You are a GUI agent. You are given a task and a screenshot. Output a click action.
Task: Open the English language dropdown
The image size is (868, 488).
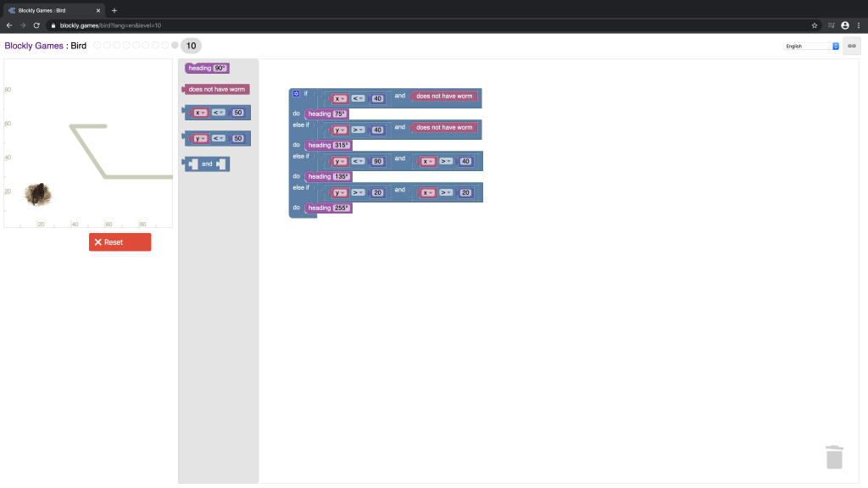coord(810,46)
